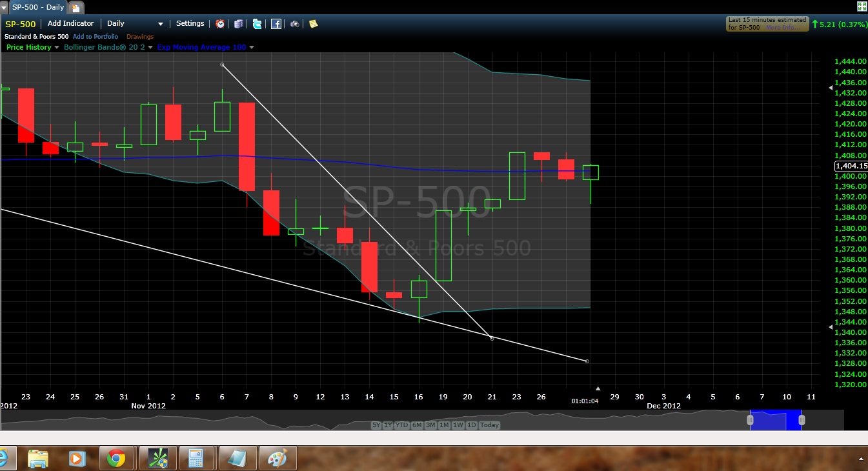The width and height of the screenshot is (868, 471).
Task: Click the Nov 2012 label on the date axis
Action: (148, 406)
